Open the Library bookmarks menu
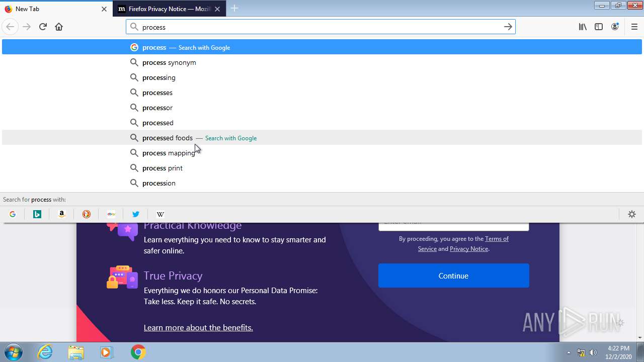 [x=583, y=27]
